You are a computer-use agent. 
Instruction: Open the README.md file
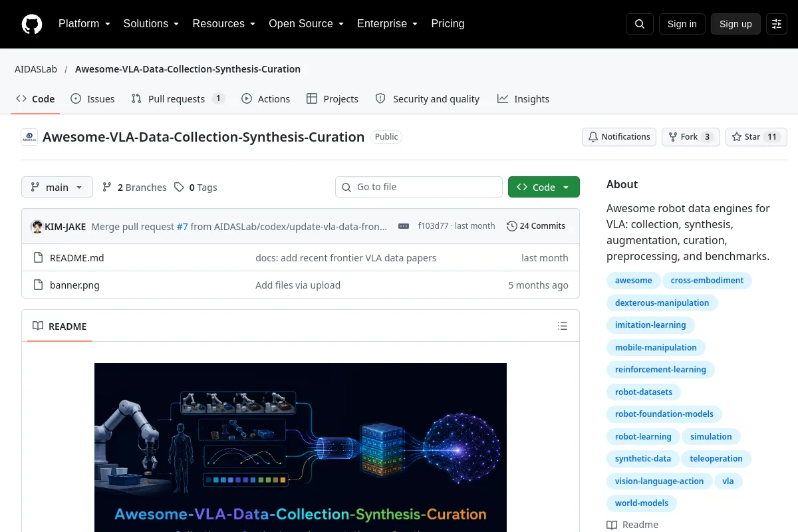point(77,257)
